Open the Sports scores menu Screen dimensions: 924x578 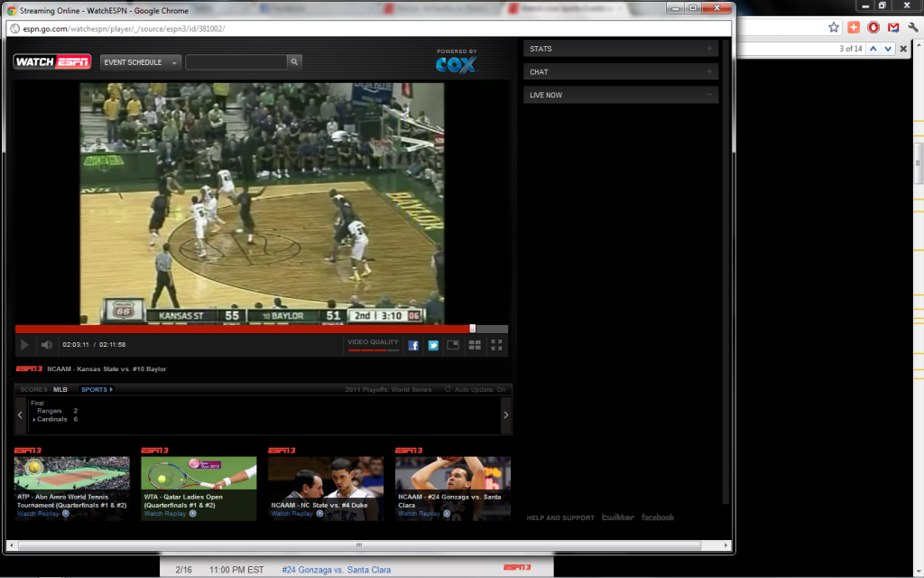pyautogui.click(x=97, y=389)
